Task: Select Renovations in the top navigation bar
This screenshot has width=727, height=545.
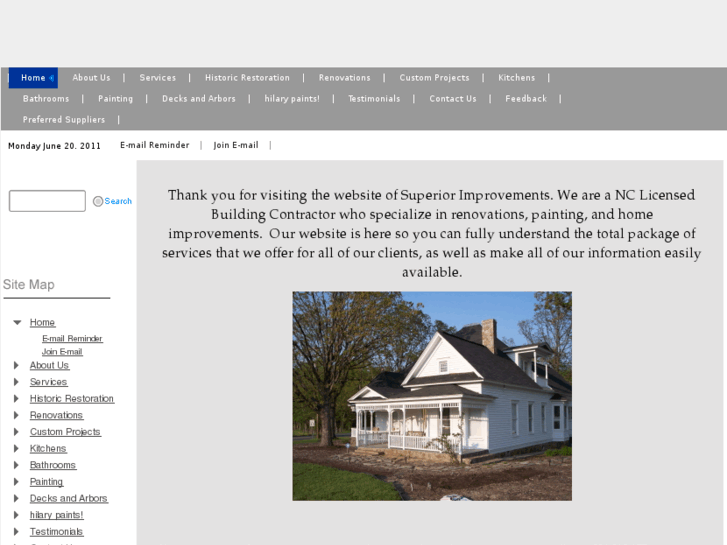Action: click(x=344, y=78)
